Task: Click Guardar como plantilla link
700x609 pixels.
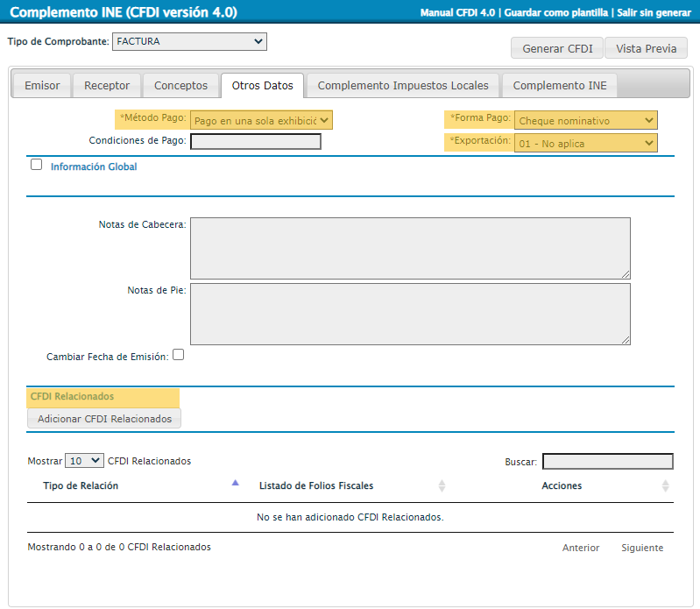Action: tap(555, 12)
